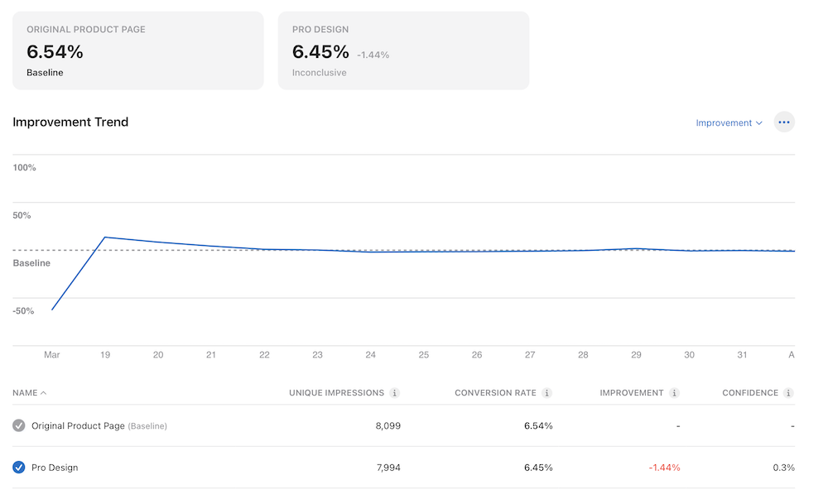Switch to the Pro Design variant card
The width and height of the screenshot is (828, 504).
[404, 50]
